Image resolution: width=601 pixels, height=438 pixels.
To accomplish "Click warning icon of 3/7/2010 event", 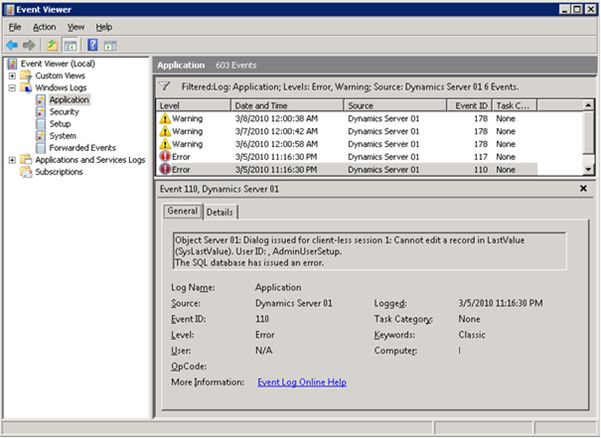I will pos(165,131).
